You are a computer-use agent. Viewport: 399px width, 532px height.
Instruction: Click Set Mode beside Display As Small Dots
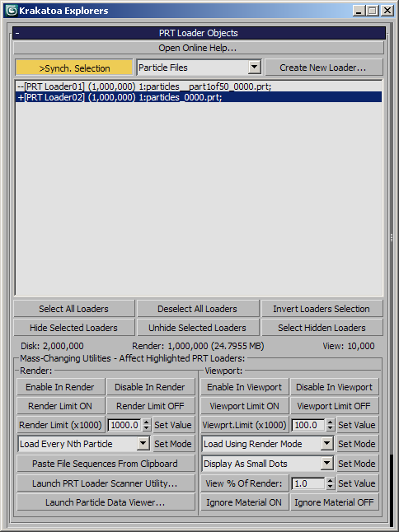pyautogui.click(x=357, y=464)
